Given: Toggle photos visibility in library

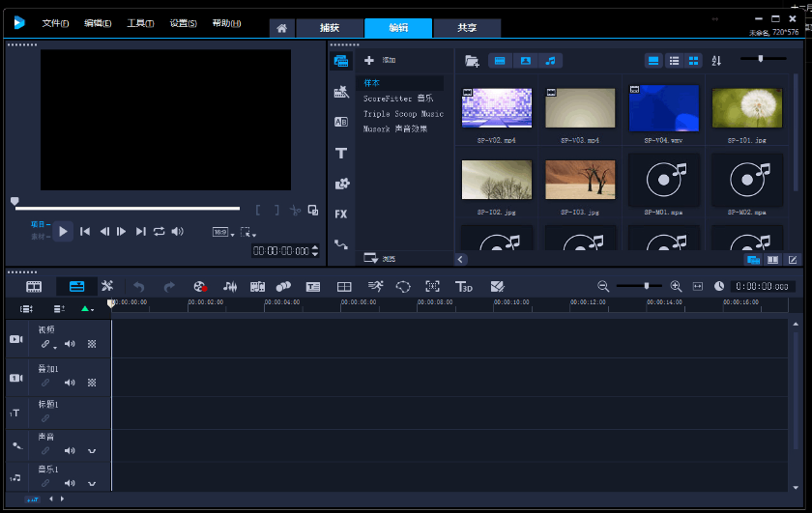Looking at the screenshot, I should (525, 61).
